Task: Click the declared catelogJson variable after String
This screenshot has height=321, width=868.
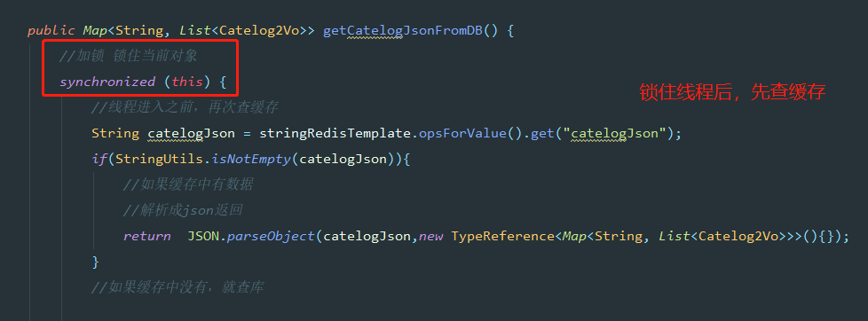Action: pyautogui.click(x=192, y=133)
